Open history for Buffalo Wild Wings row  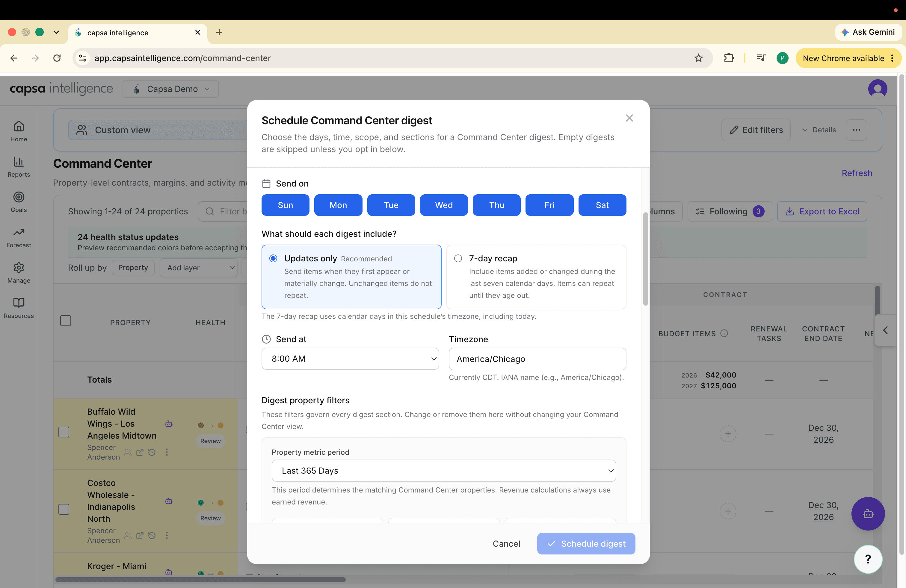click(152, 452)
